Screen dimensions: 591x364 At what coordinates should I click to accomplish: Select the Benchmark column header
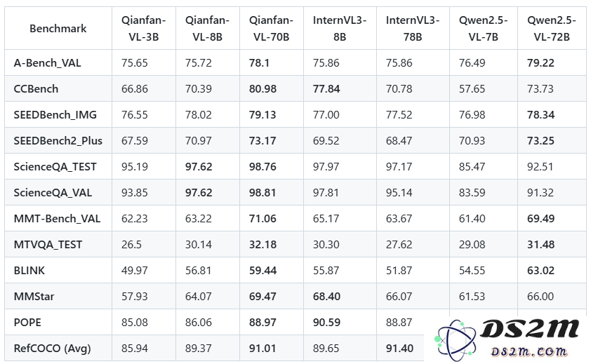click(58, 29)
